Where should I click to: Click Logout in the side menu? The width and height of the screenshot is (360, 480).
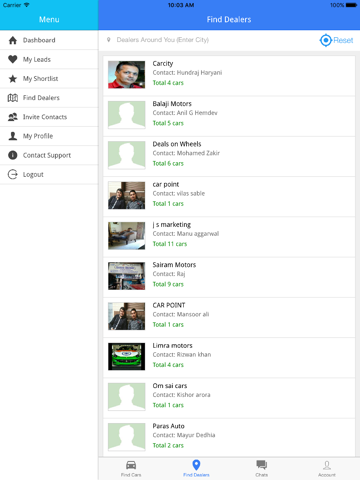(49, 174)
